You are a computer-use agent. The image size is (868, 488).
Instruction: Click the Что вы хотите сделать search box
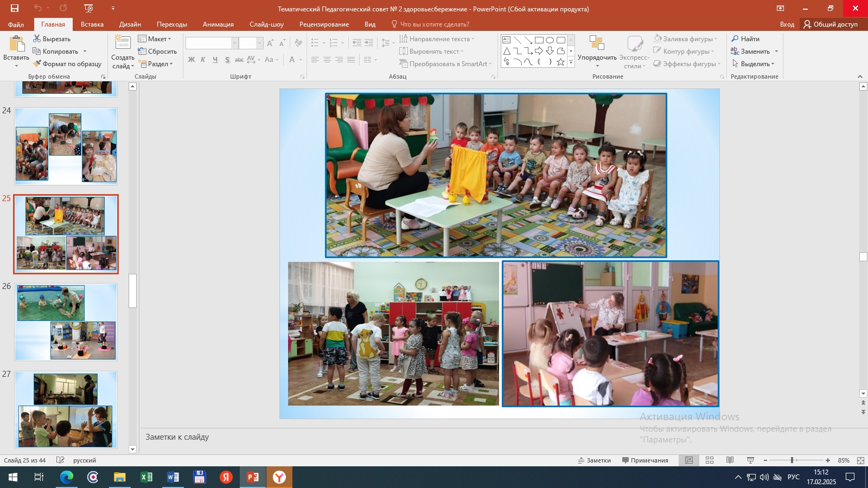pyautogui.click(x=430, y=24)
